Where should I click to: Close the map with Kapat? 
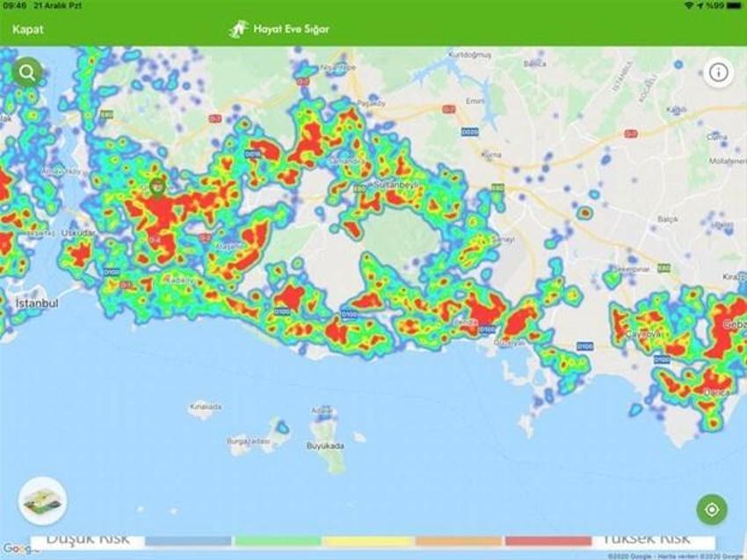click(27, 30)
